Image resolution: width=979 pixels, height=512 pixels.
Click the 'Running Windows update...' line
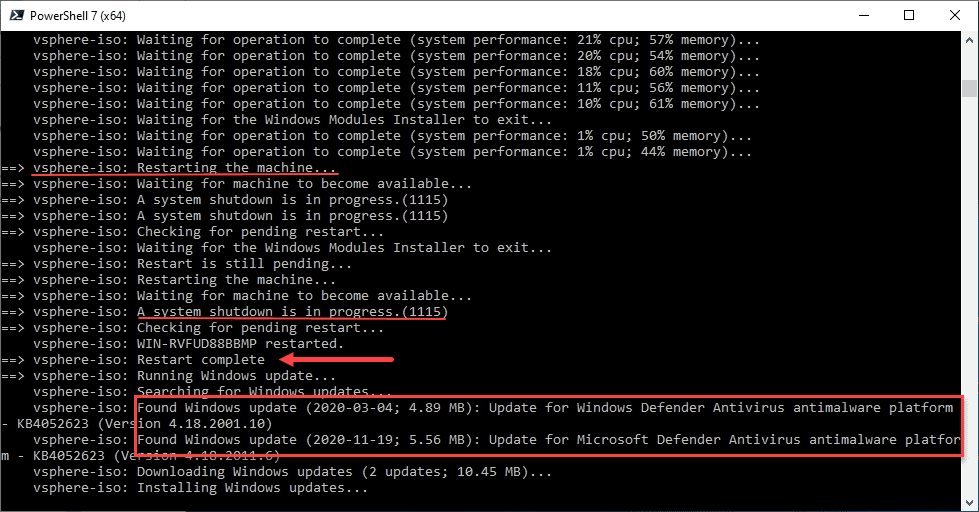tap(169, 376)
